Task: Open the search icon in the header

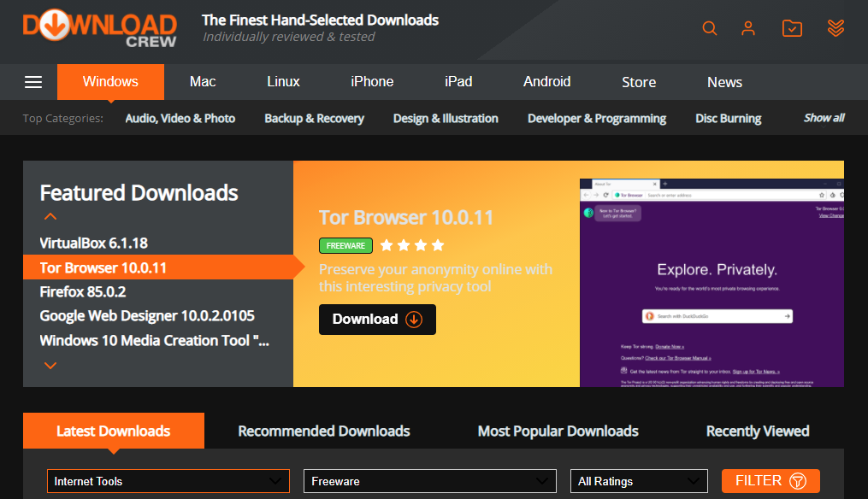Action: click(709, 28)
